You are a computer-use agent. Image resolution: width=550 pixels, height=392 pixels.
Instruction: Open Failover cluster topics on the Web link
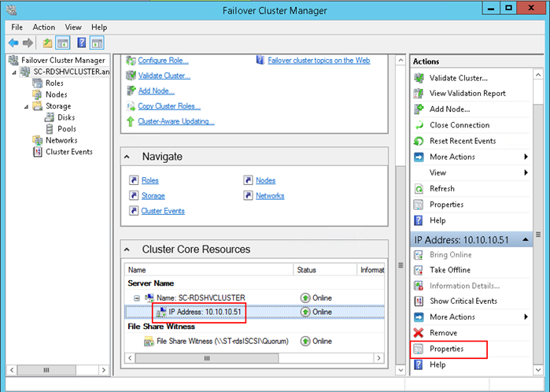319,61
